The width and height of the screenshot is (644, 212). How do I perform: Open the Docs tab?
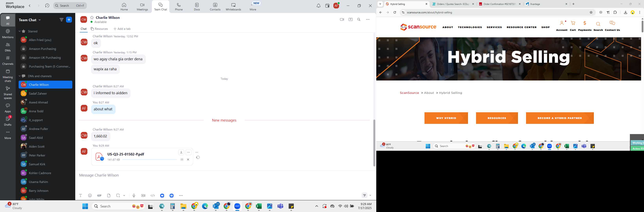pos(197,7)
